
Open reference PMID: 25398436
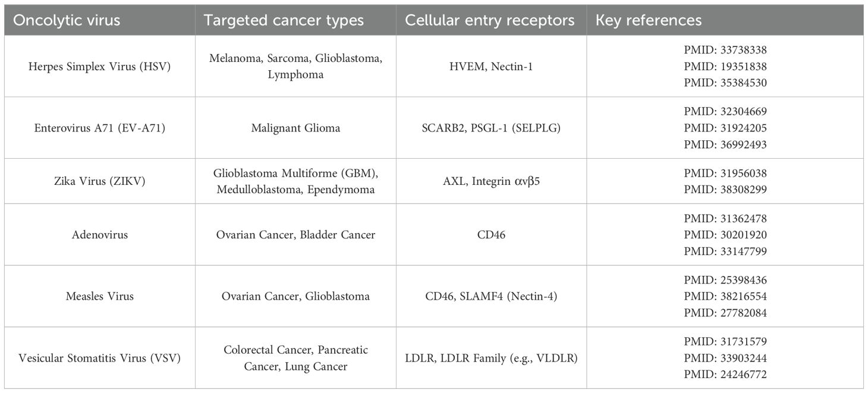pyautogui.click(x=725, y=279)
